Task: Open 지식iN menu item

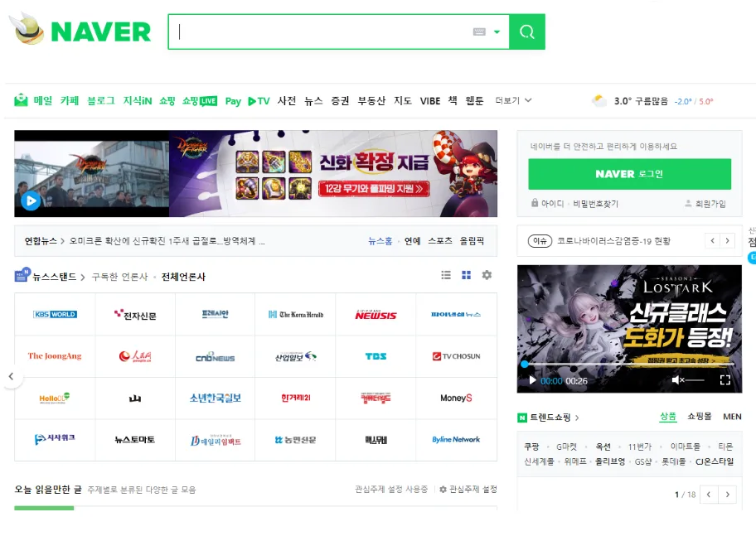Action: coord(138,100)
